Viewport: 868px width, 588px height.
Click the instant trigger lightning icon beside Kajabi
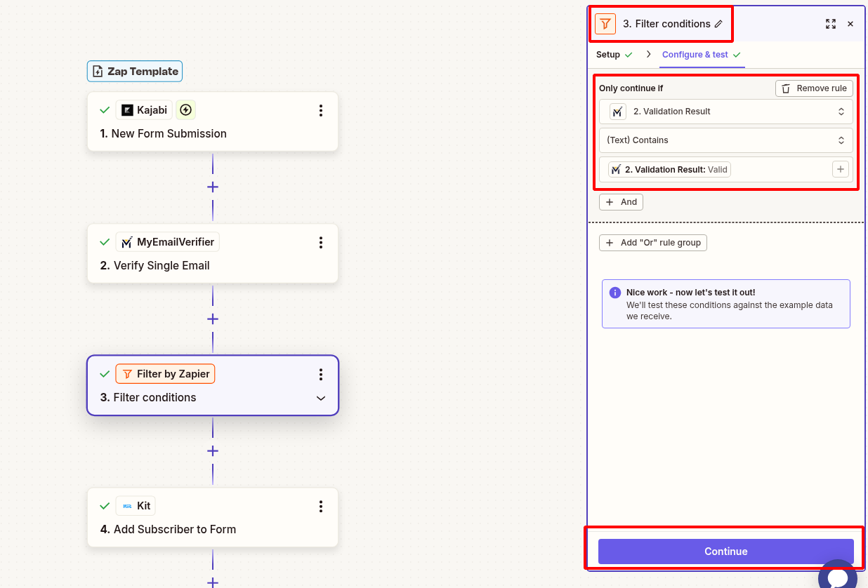[x=185, y=109]
